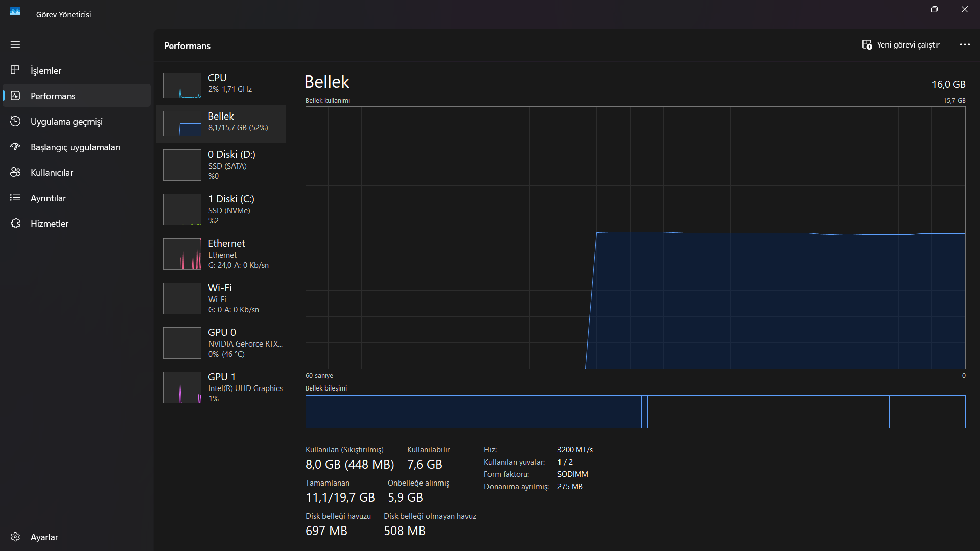Select the Performans sidebar icon
Screen dimensions: 980x551
coord(15,96)
